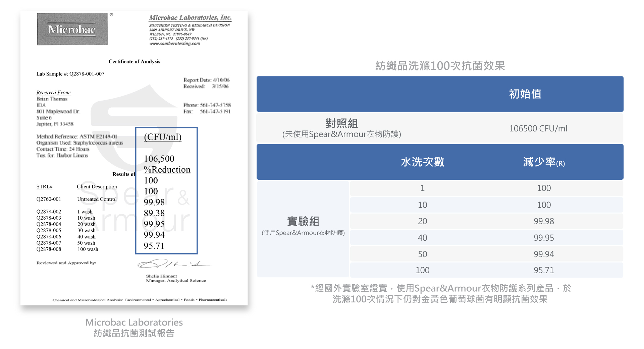This screenshot has height=349, width=644.
Task: Click the handwritten signature above Shelia Hinnant
Action: point(174,264)
